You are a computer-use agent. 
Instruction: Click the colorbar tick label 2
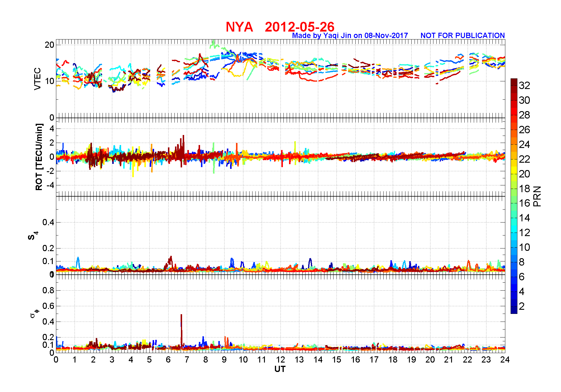point(522,306)
